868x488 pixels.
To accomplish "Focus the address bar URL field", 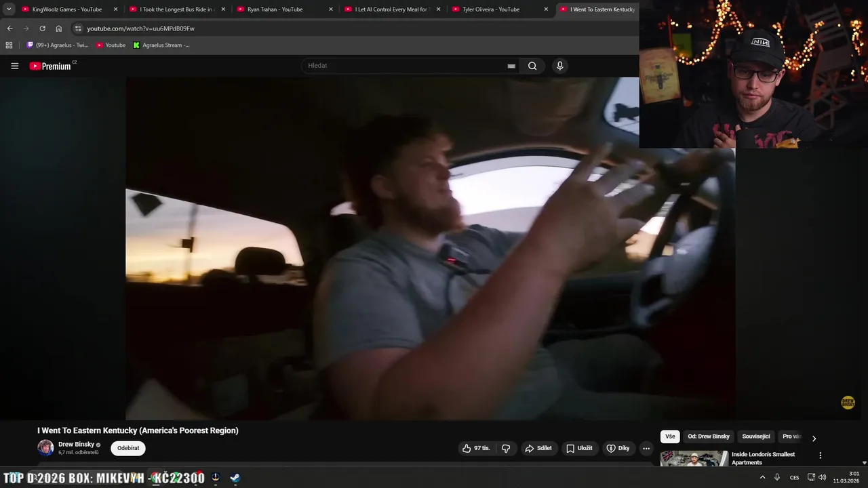I will [x=353, y=28].
